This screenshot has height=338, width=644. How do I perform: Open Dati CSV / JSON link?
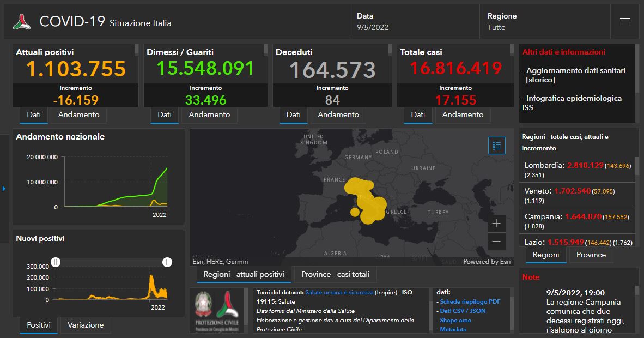coord(463,311)
